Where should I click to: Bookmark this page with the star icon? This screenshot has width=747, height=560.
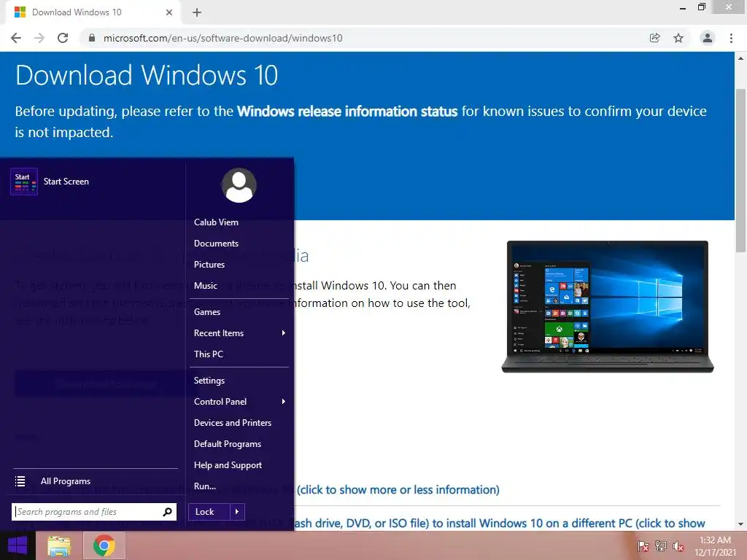pos(678,38)
